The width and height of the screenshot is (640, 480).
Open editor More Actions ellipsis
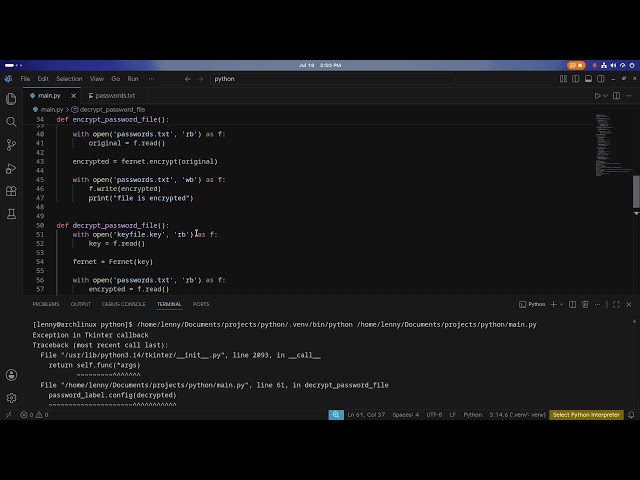click(629, 96)
